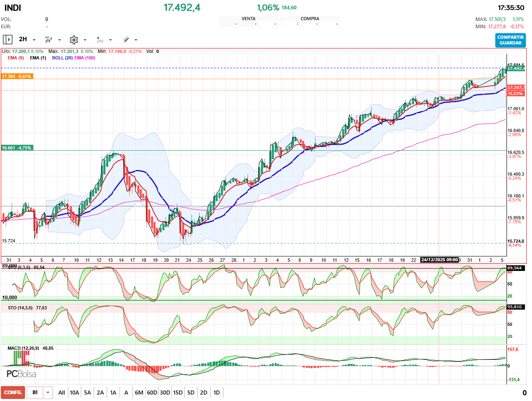532x401 pixels.
Task: Toggle the side panel icon
Action: (x=8, y=40)
